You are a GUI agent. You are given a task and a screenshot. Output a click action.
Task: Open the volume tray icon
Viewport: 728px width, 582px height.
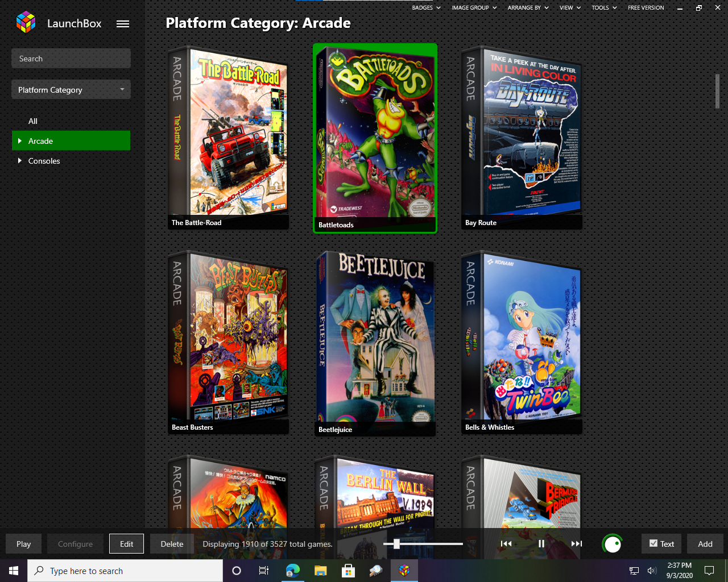point(652,571)
